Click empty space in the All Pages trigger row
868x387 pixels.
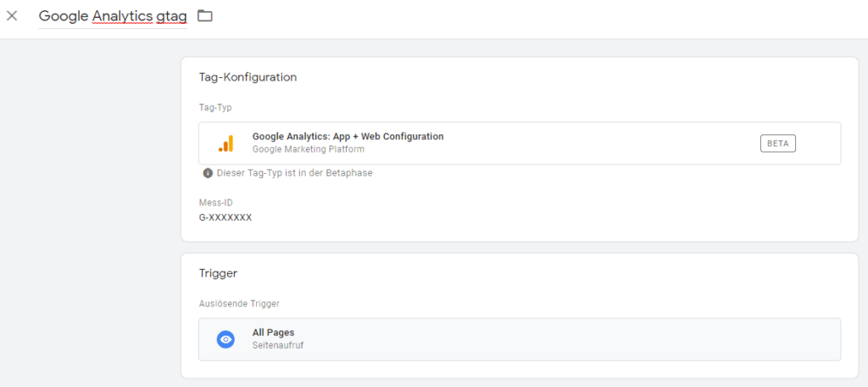pyautogui.click(x=551, y=339)
